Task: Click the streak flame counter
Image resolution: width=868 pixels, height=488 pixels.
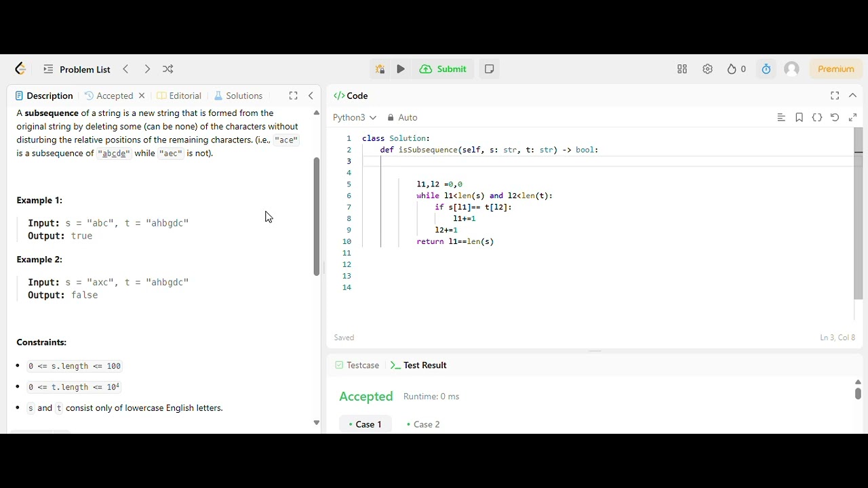Action: 736,69
